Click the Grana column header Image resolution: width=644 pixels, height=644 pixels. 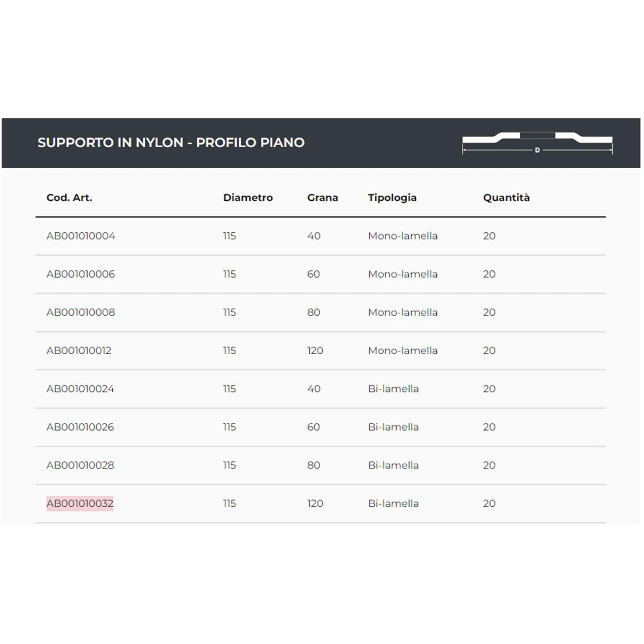(322, 198)
